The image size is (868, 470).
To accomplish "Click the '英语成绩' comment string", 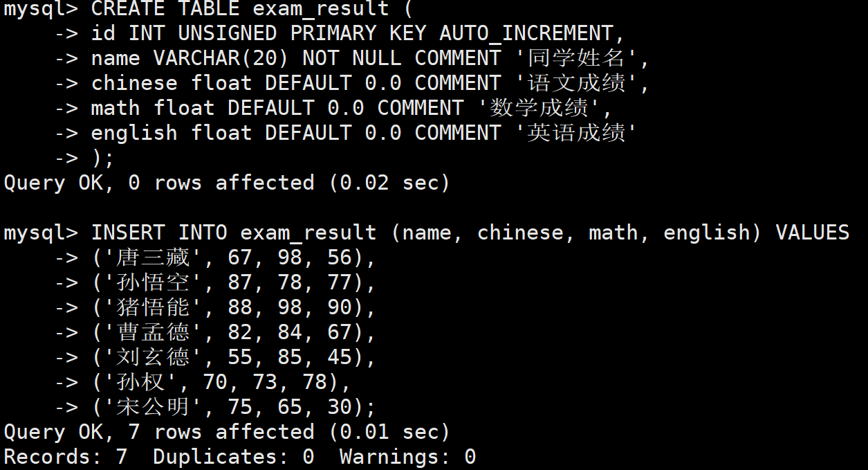I will coord(576,133).
